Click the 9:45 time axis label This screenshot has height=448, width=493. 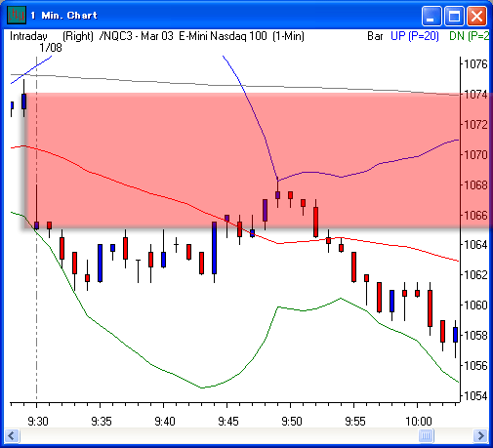(228, 422)
